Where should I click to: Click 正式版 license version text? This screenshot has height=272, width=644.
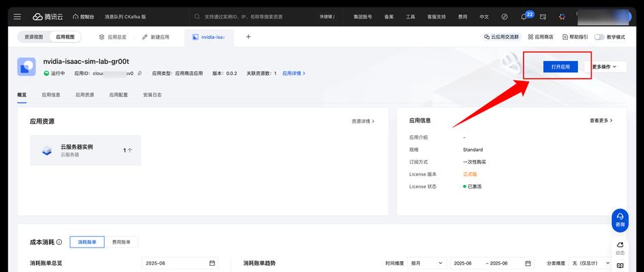[470, 174]
